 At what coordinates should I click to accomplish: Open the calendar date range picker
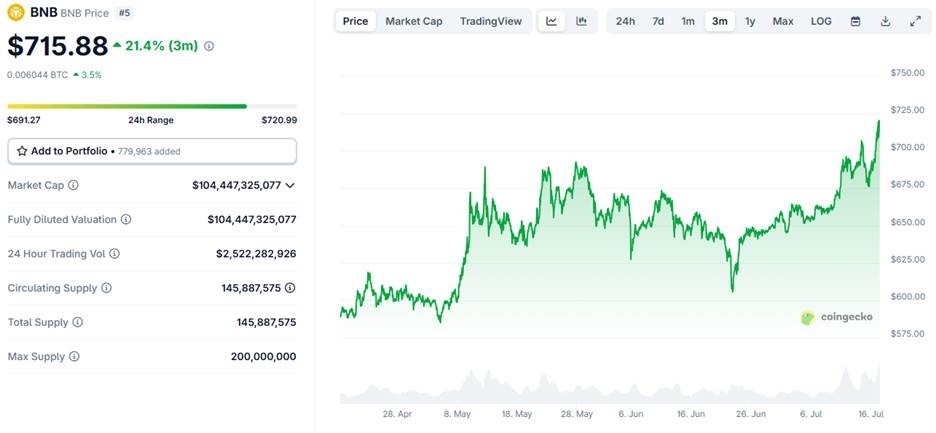pos(855,21)
